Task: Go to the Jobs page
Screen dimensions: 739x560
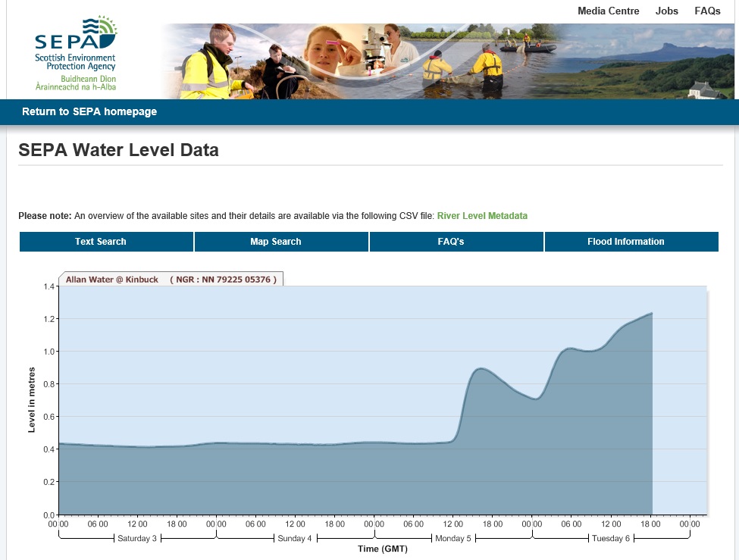Action: 666,11
